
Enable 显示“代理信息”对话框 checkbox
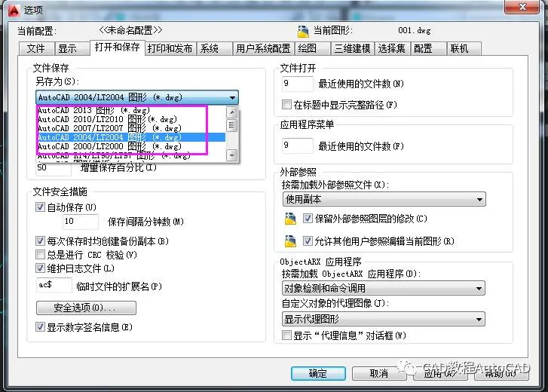pyautogui.click(x=286, y=335)
